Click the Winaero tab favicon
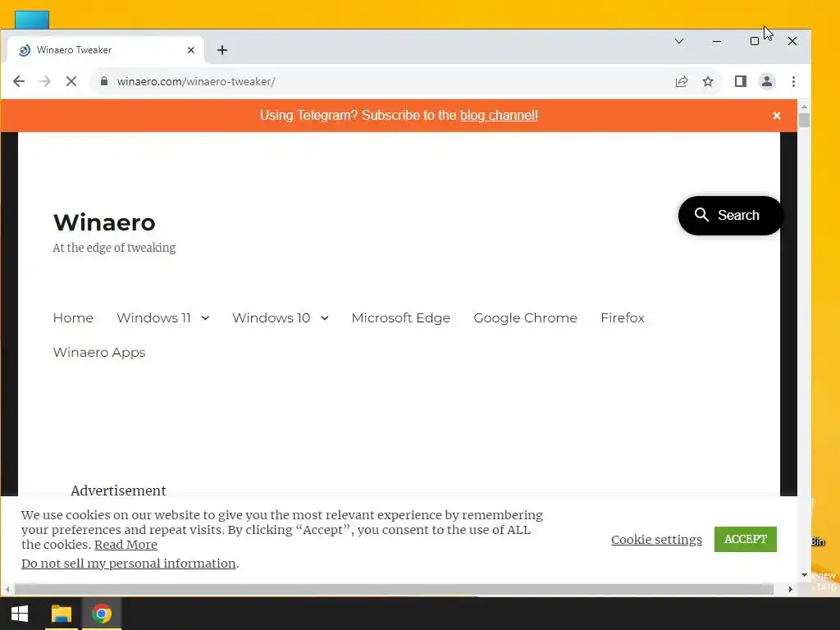 pyautogui.click(x=24, y=50)
